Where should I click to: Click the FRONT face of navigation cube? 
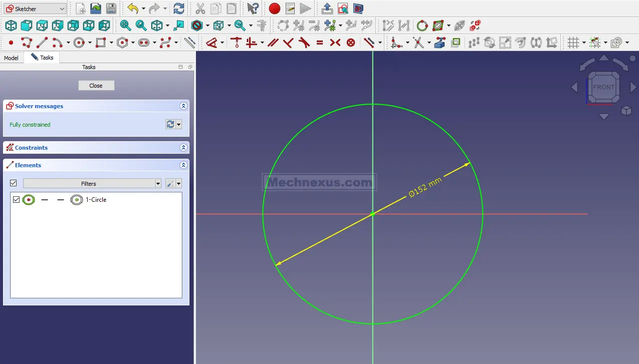(x=603, y=87)
